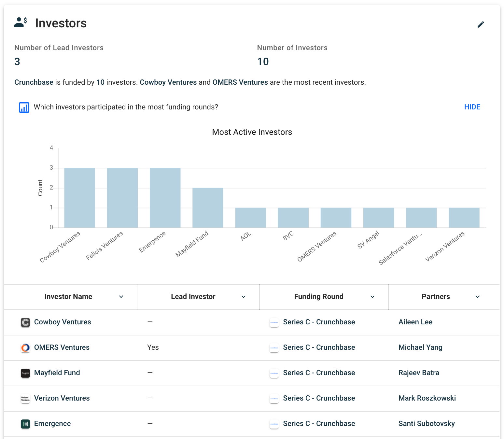Click the Felicis Ventures bar in chart
The image size is (504, 439).
[122, 198]
